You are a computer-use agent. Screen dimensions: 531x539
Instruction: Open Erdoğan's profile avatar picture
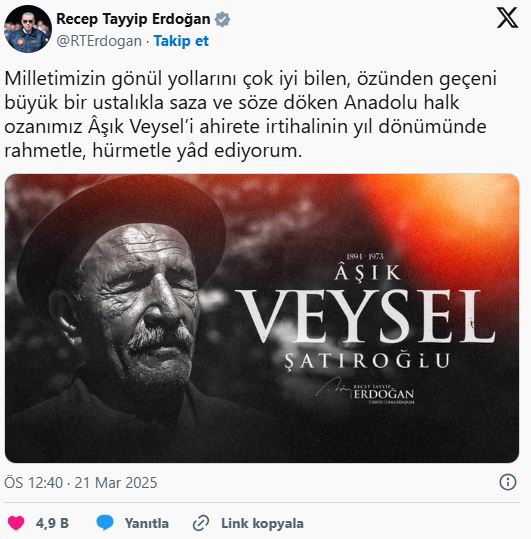(x=28, y=29)
